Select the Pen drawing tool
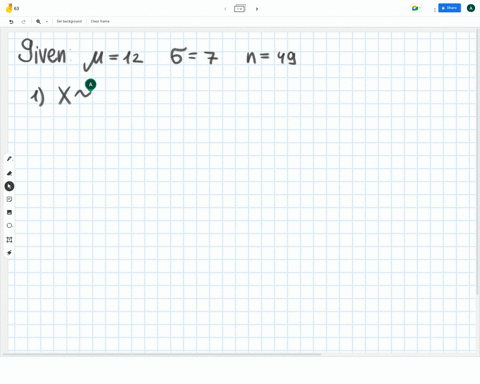 click(9, 159)
